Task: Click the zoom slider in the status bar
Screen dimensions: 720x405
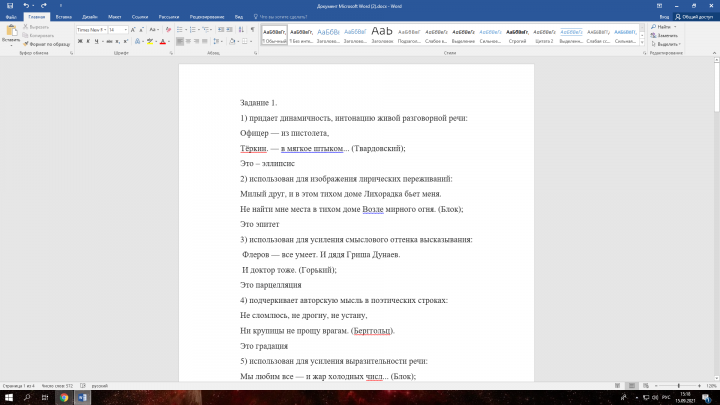Action: 678,386
